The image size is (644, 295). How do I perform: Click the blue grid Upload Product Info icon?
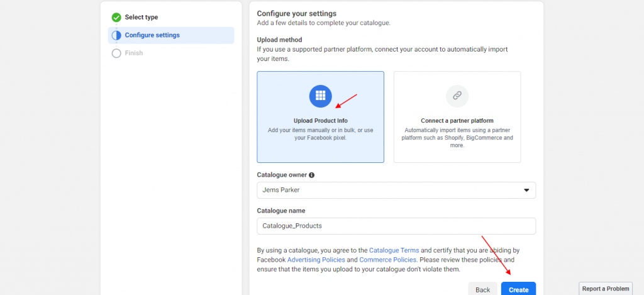pyautogui.click(x=320, y=96)
